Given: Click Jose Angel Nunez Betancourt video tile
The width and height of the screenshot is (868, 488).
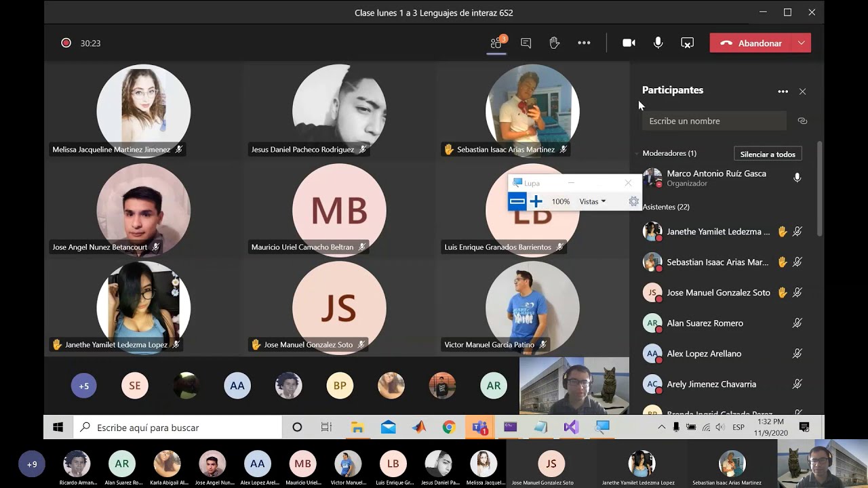Looking at the screenshot, I should pyautogui.click(x=143, y=209).
